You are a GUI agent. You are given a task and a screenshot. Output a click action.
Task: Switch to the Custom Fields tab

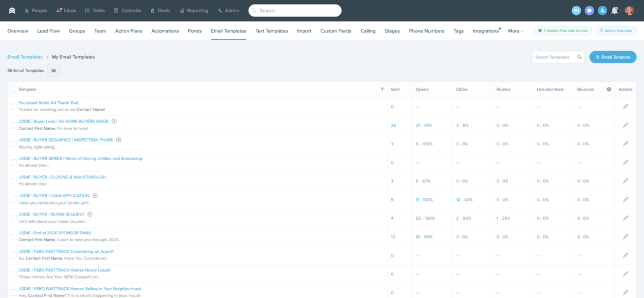[336, 31]
